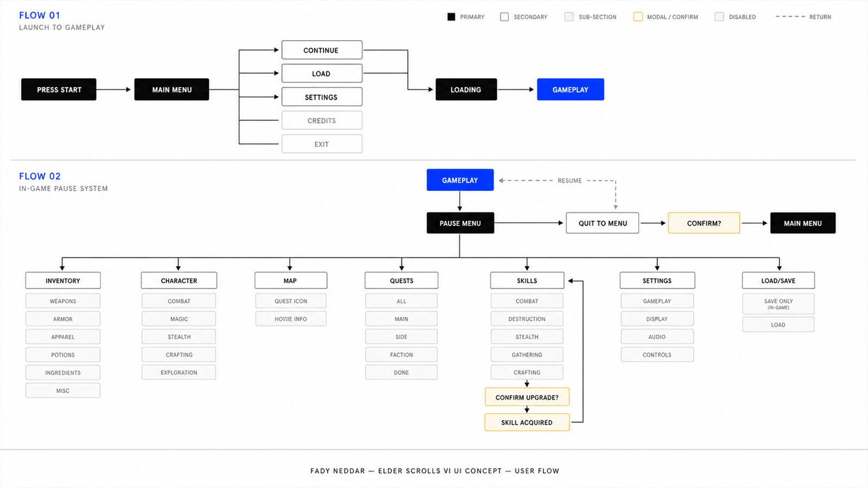Viewport: 868px width, 488px height.
Task: Click the Modal / Confirm yellow legend swatch
Action: pyautogui.click(x=638, y=17)
